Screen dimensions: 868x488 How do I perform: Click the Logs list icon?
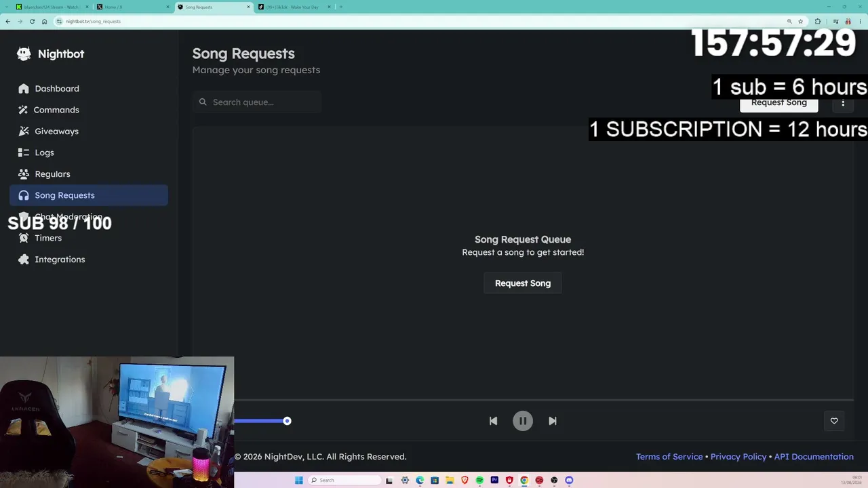coord(24,152)
